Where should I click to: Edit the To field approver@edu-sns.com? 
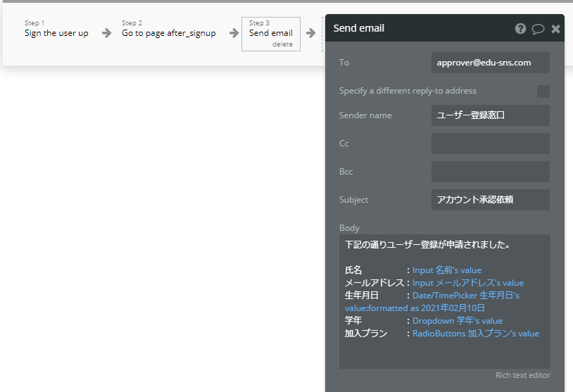(491, 63)
